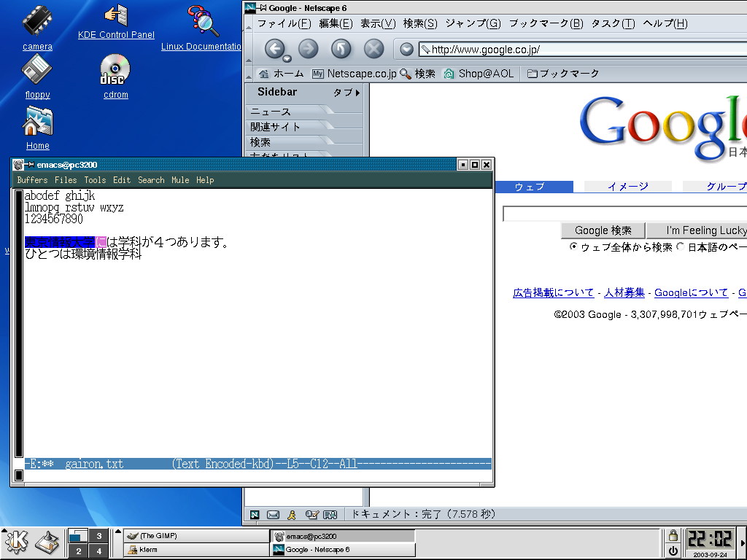Screen dimensions: 747x560
Task: Open the Files menu in emacs
Action: point(66,180)
